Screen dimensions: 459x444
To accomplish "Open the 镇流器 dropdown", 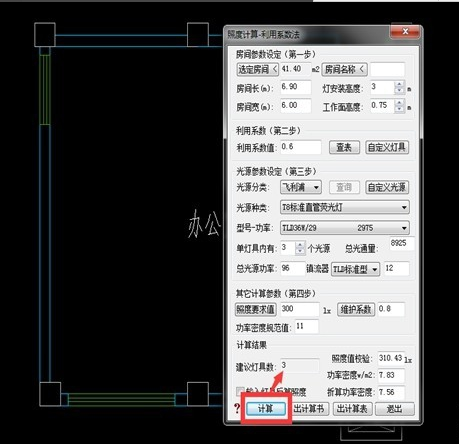I will [355, 269].
